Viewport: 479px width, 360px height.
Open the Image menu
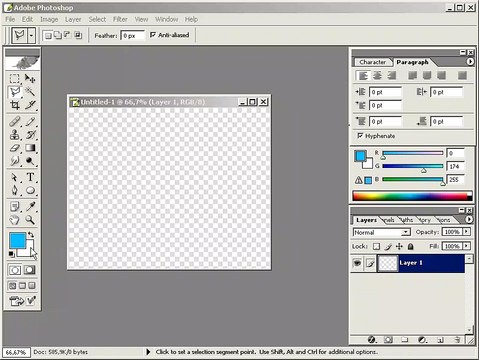click(x=49, y=19)
